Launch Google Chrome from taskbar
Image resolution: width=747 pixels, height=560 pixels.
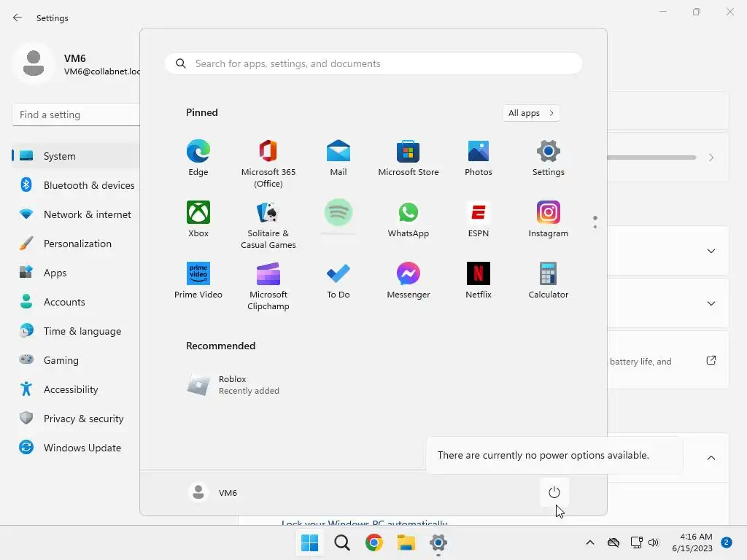(374, 542)
